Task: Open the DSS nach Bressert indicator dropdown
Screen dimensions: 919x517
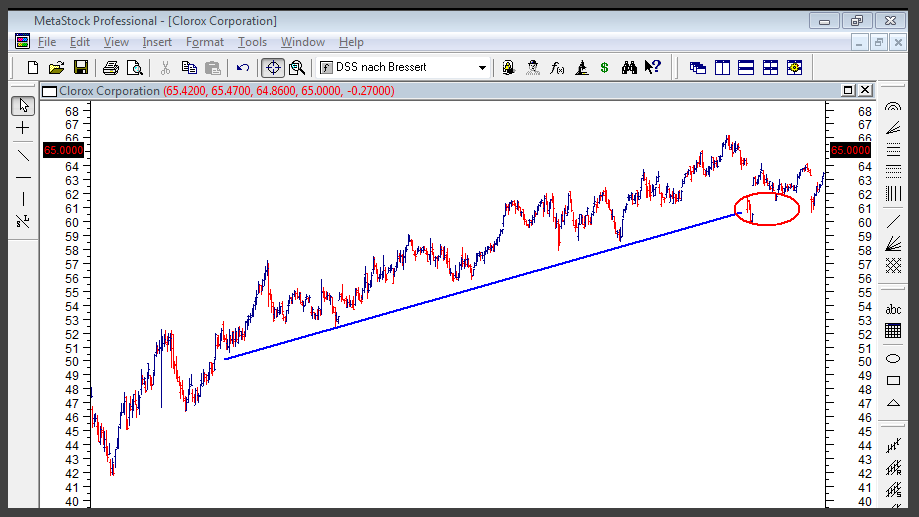Action: [482, 67]
